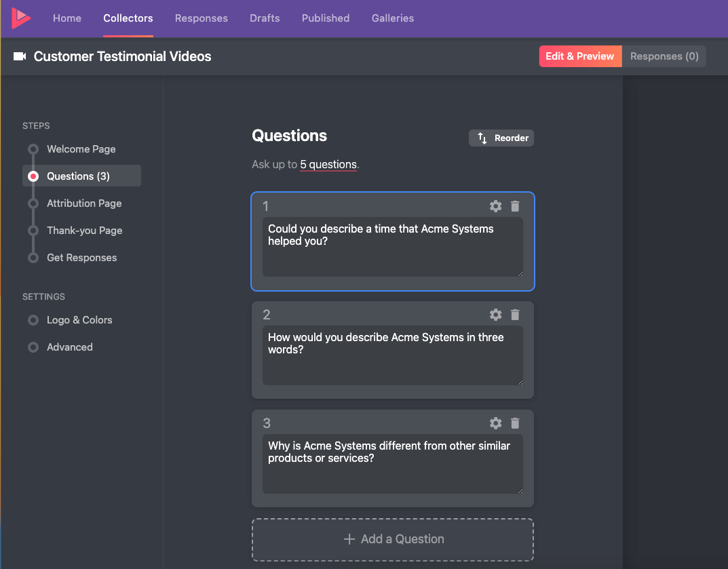Open the Get Responses step
This screenshot has height=569, width=728.
pos(33,258)
